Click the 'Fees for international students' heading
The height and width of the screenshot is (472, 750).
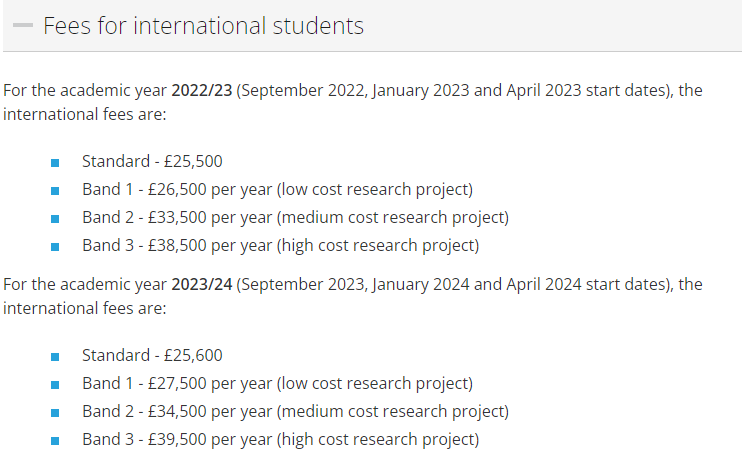click(203, 26)
